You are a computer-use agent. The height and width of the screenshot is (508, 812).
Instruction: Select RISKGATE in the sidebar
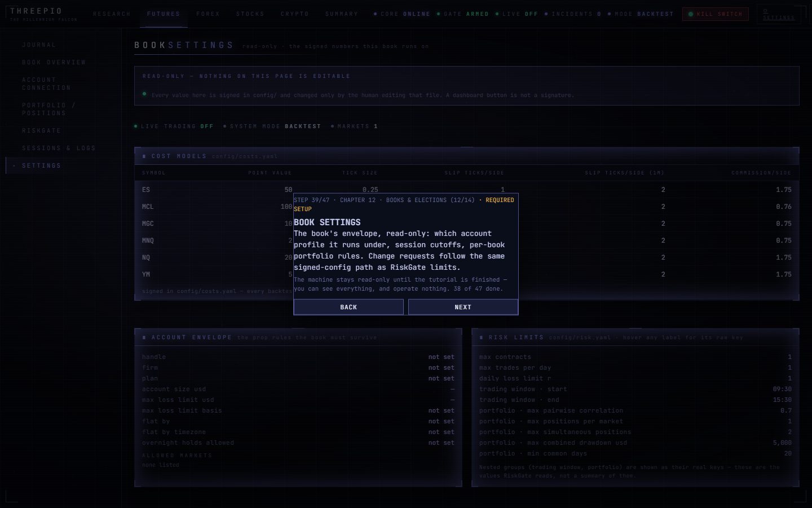click(41, 130)
